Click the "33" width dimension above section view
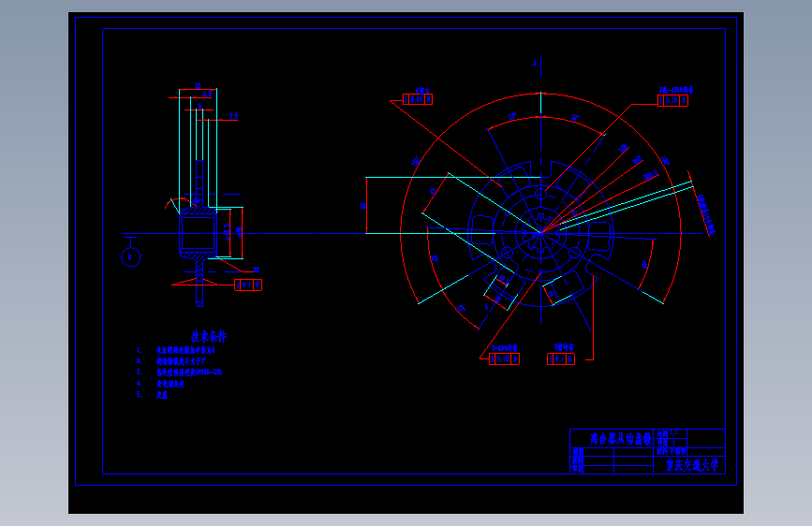Viewport: 812px width, 526px height. [x=198, y=86]
